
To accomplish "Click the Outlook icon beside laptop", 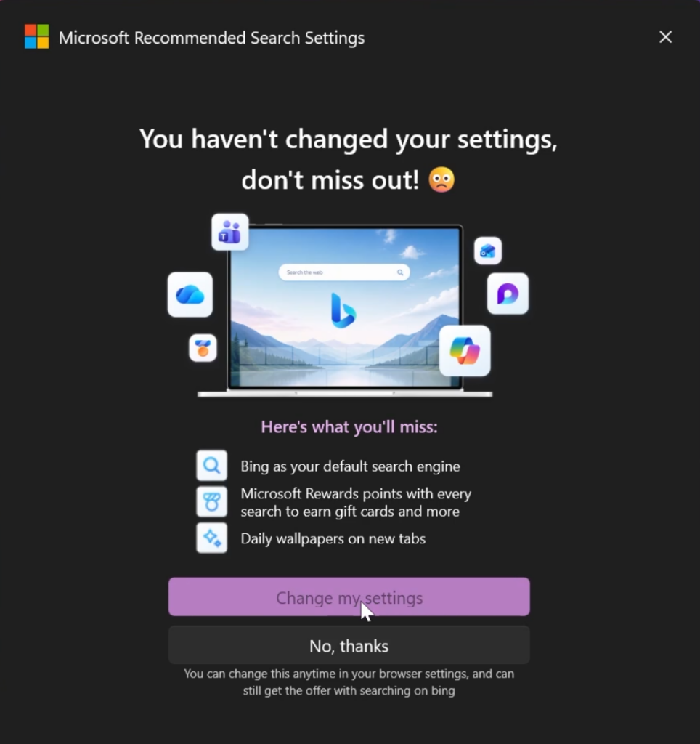I will pyautogui.click(x=487, y=251).
